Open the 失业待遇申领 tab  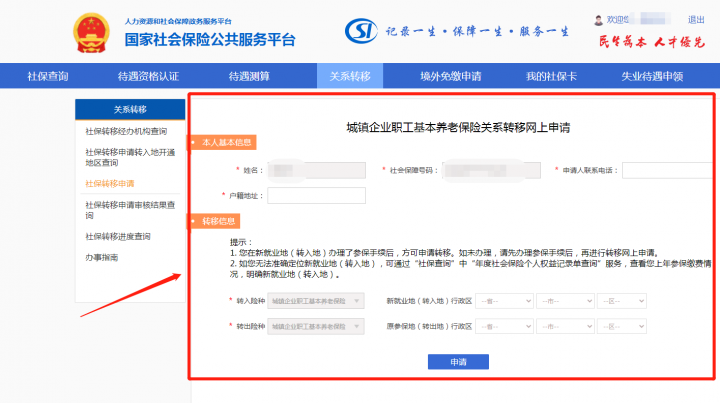click(652, 76)
